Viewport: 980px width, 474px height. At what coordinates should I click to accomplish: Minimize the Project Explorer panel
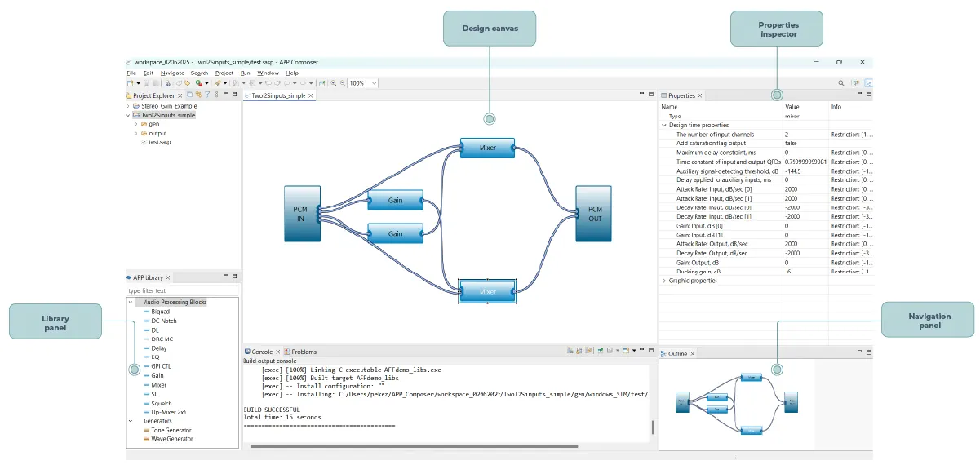point(226,95)
